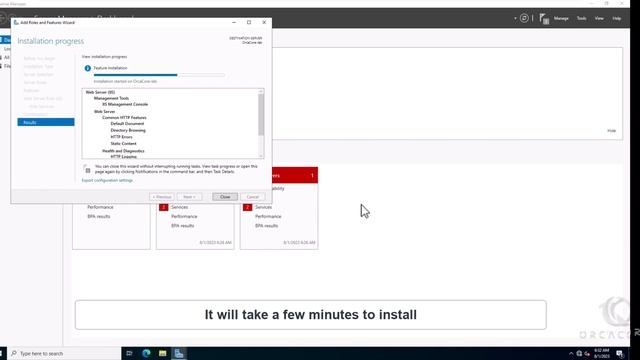
Task: Click 'Default Document' in the list
Action: 127,124
